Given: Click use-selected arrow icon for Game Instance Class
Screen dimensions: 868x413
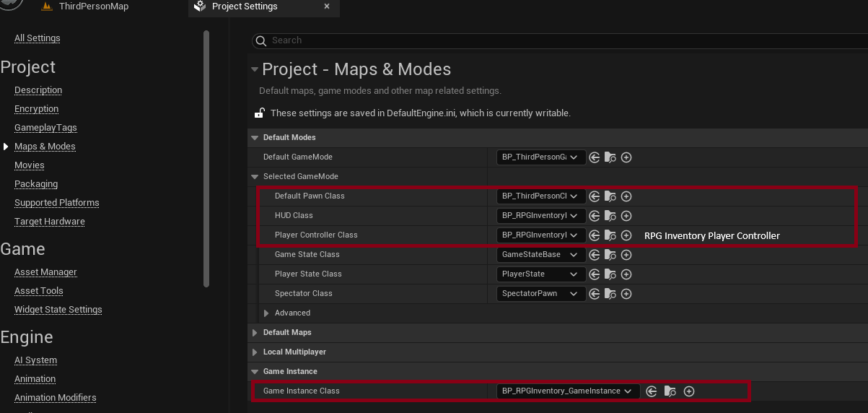Looking at the screenshot, I should pyautogui.click(x=652, y=391).
